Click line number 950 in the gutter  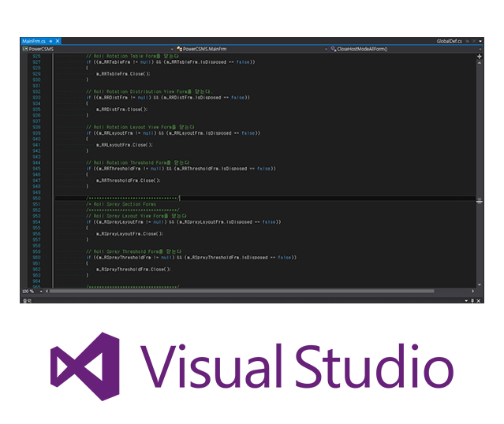36,198
